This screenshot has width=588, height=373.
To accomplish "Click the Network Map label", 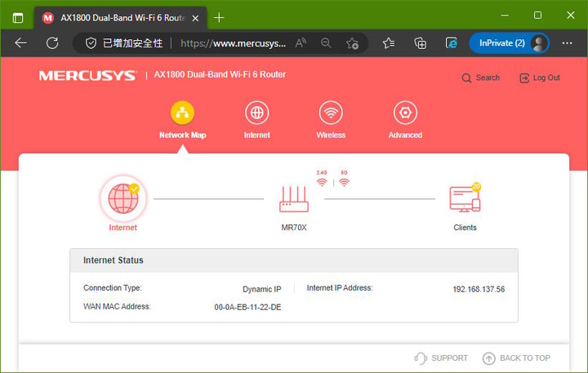I will pos(183,135).
